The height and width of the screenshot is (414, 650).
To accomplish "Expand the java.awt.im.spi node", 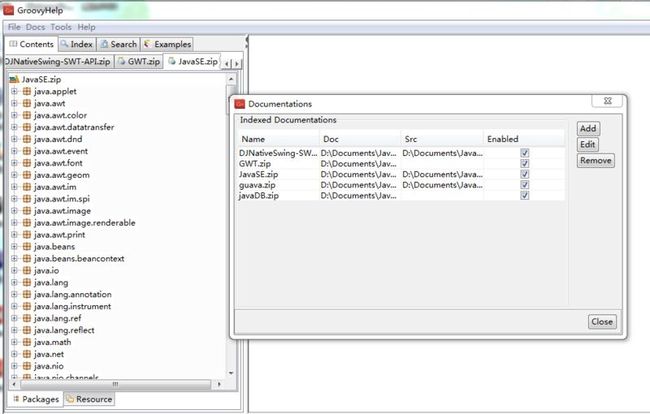I will pos(15,199).
